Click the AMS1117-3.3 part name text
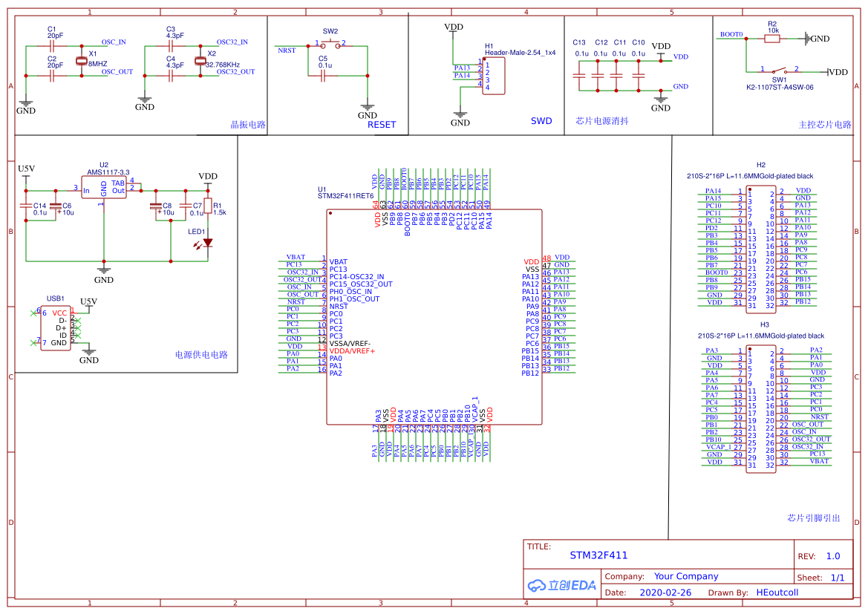Image resolution: width=868 pixels, height=614 pixels. point(108,172)
